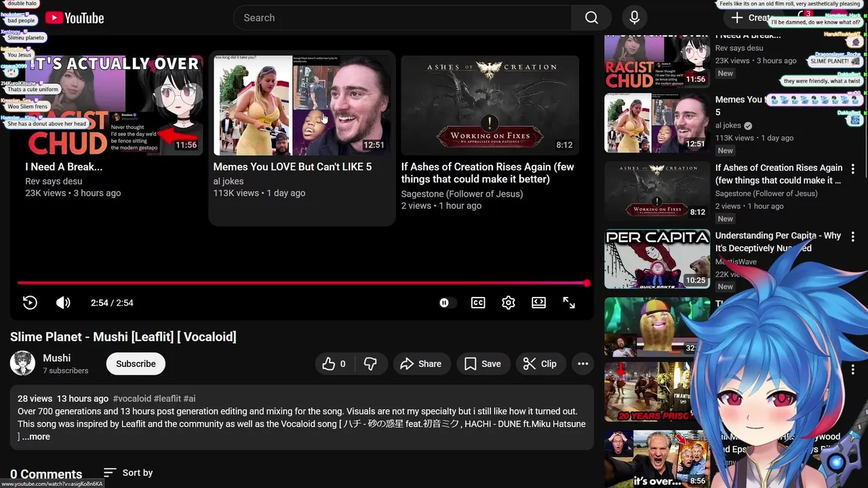Open Mushi channel avatar
Screen dimensions: 868x488
[22, 363]
